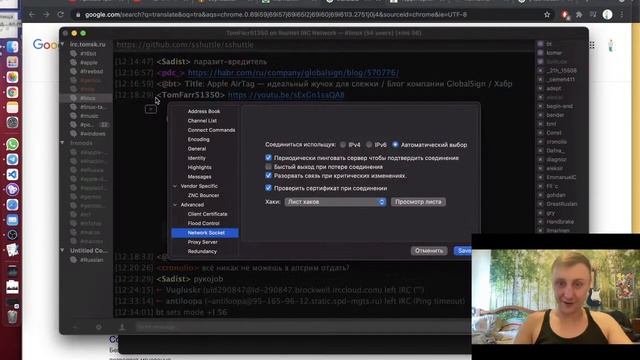Select #music channel in sidebar
Image resolution: width=640 pixels, height=360 pixels.
pyautogui.click(x=89, y=116)
